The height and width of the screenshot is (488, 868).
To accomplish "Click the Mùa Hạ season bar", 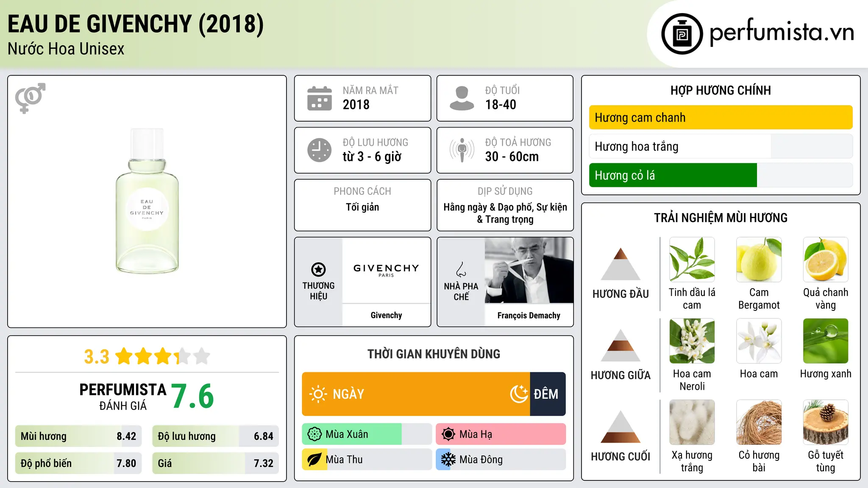I will click(501, 434).
